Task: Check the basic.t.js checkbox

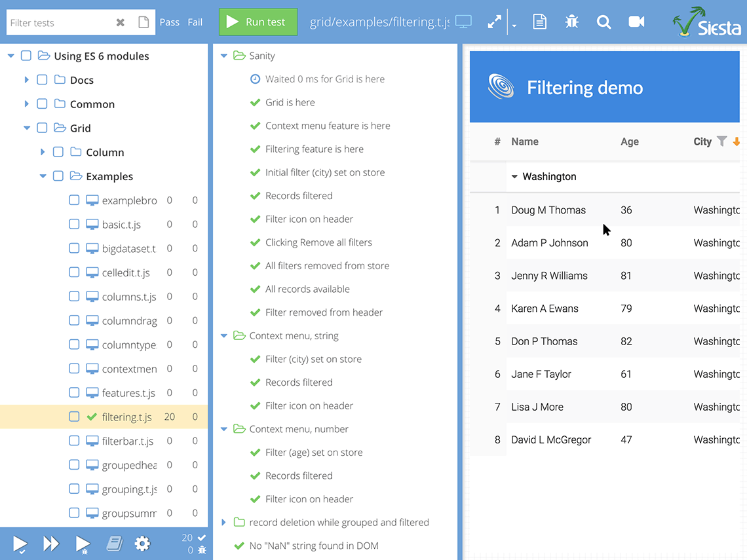Action: tap(74, 224)
